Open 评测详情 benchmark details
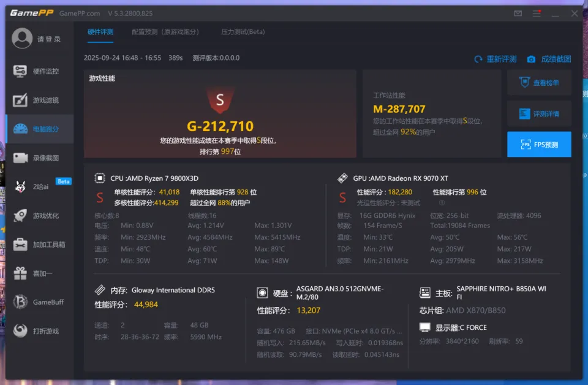 pyautogui.click(x=539, y=113)
